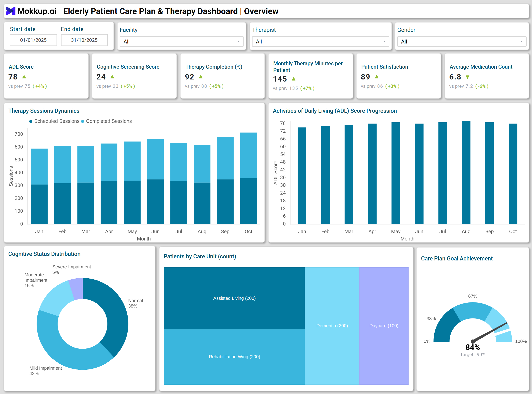Screen dimensions: 532x394
Task: Click the Aug bar in ADL Score chart
Action: click(x=466, y=173)
